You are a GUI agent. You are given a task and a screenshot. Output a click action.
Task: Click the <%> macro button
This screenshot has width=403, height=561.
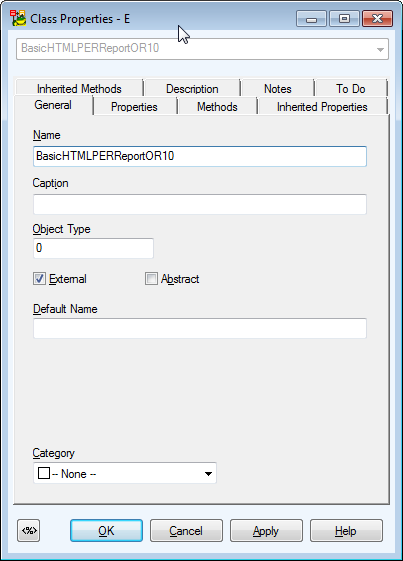29,531
